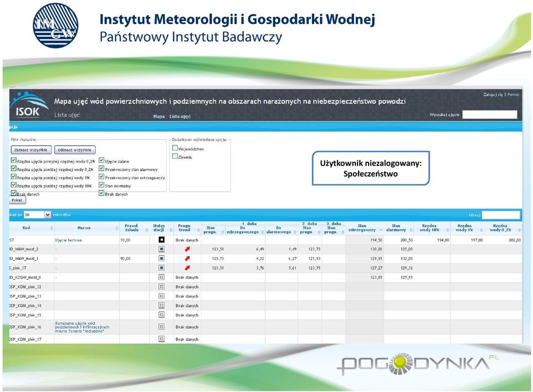Click the station status icon for KZGW_mozl_8

(x=162, y=278)
